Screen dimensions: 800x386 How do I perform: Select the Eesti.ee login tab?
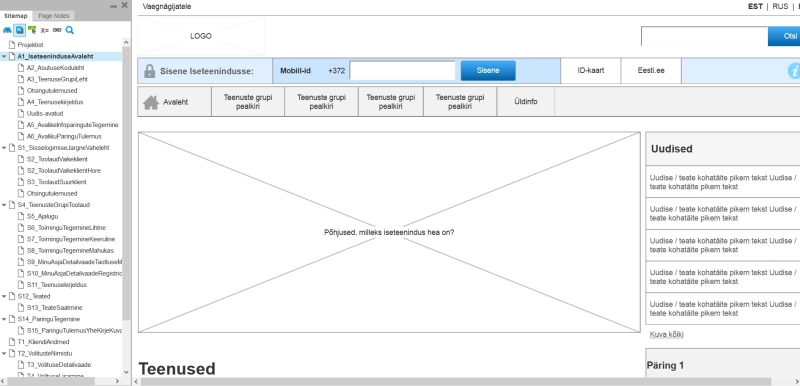[x=651, y=71]
